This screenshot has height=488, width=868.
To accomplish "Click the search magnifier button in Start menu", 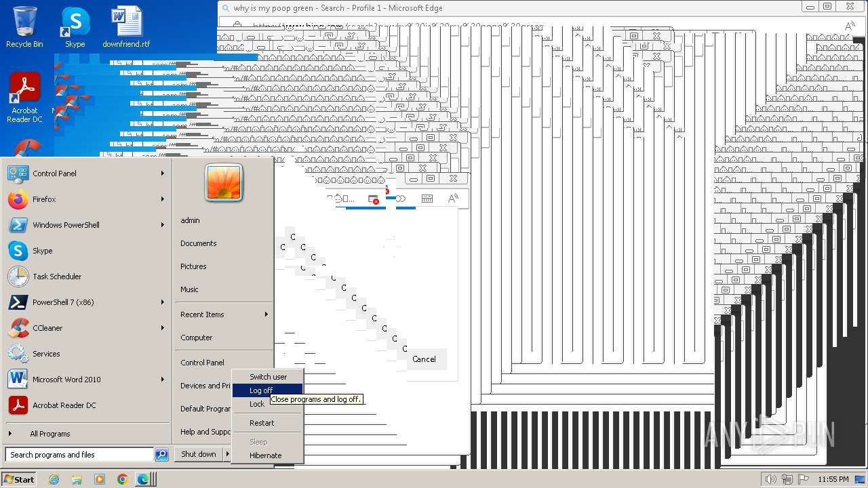I will point(161,455).
